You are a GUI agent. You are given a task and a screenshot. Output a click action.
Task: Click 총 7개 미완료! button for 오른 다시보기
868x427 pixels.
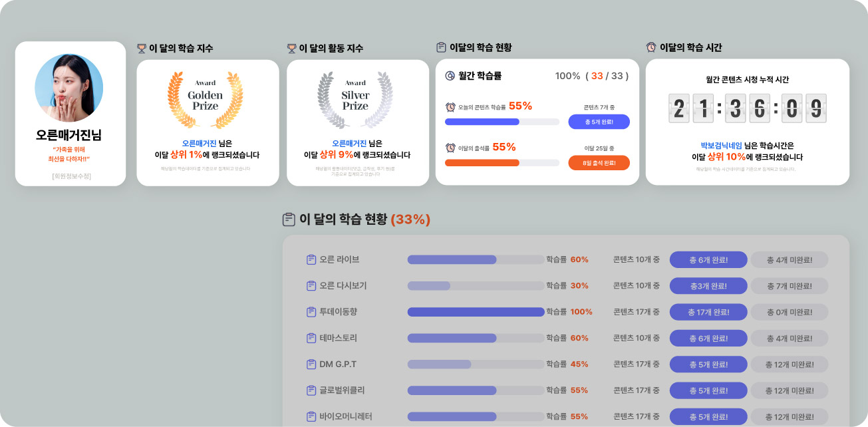pos(790,286)
